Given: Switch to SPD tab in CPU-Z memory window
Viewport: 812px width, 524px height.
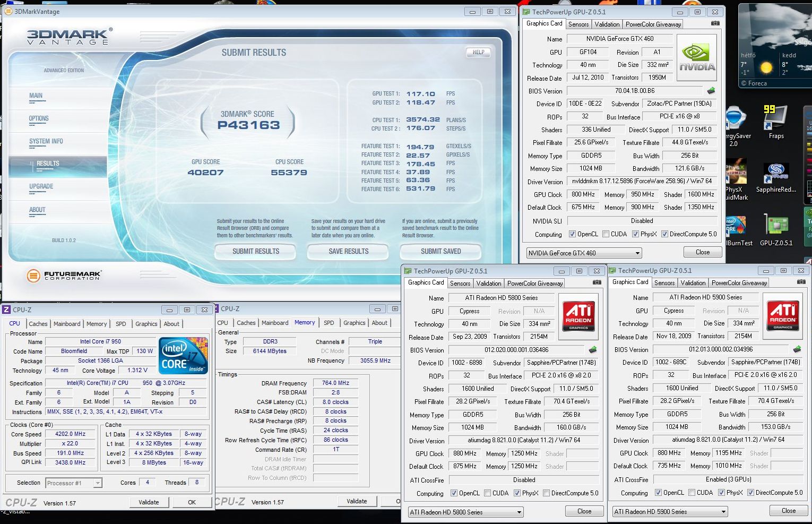Looking at the screenshot, I should pos(329,323).
